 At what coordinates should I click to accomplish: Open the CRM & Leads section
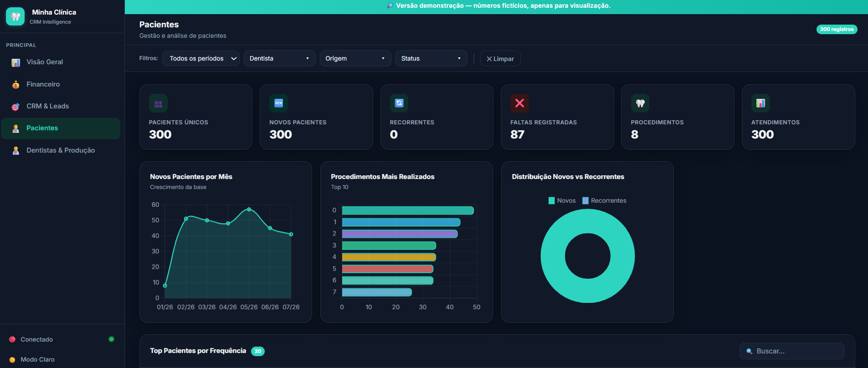click(61, 106)
